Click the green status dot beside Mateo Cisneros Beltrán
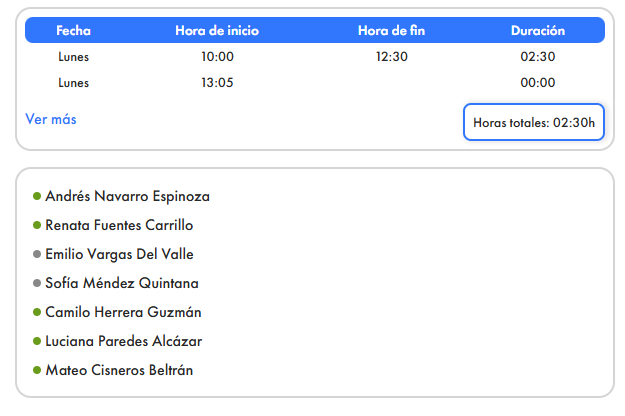This screenshot has height=416, width=625. point(37,370)
